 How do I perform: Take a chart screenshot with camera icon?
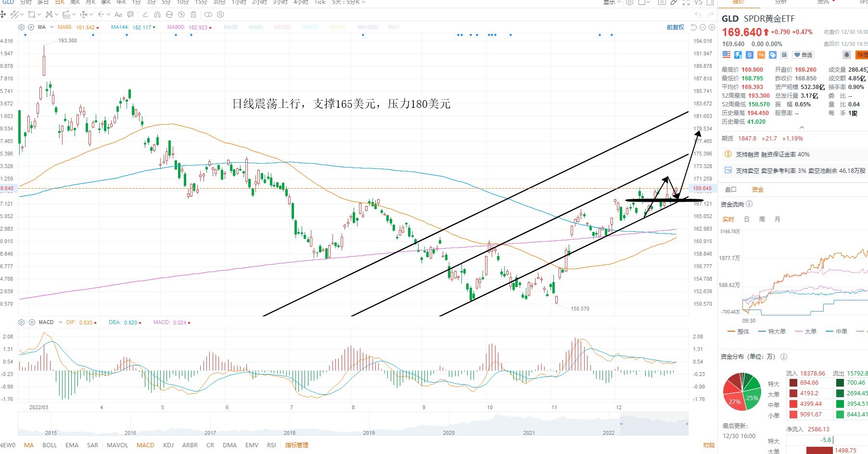point(662,2)
